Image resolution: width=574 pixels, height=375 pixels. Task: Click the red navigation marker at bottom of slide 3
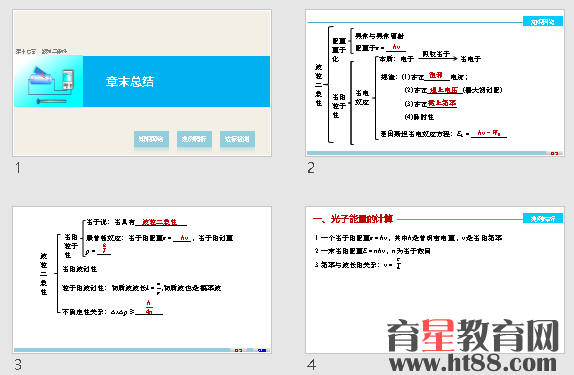[x=239, y=350]
